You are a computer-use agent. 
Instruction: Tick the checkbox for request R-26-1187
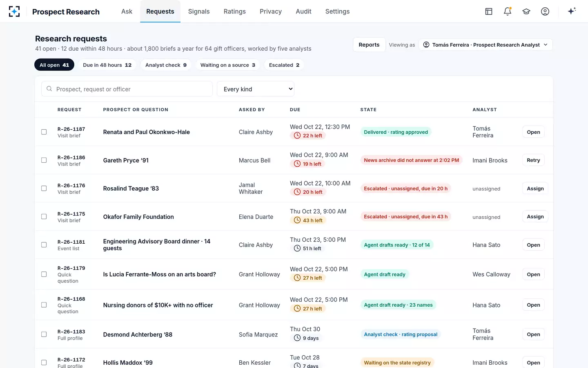[44, 132]
